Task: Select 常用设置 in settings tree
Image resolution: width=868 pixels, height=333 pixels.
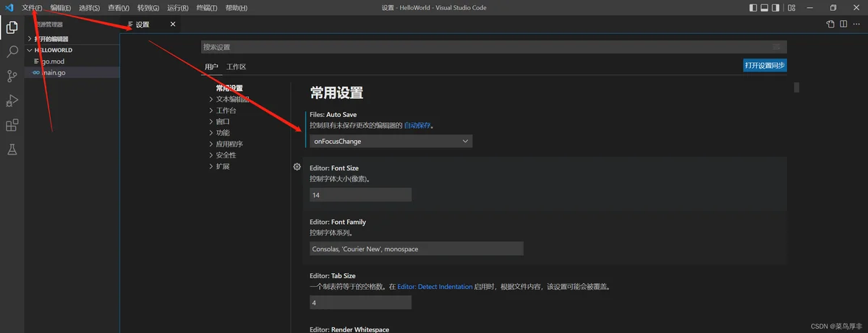Action: click(x=229, y=88)
